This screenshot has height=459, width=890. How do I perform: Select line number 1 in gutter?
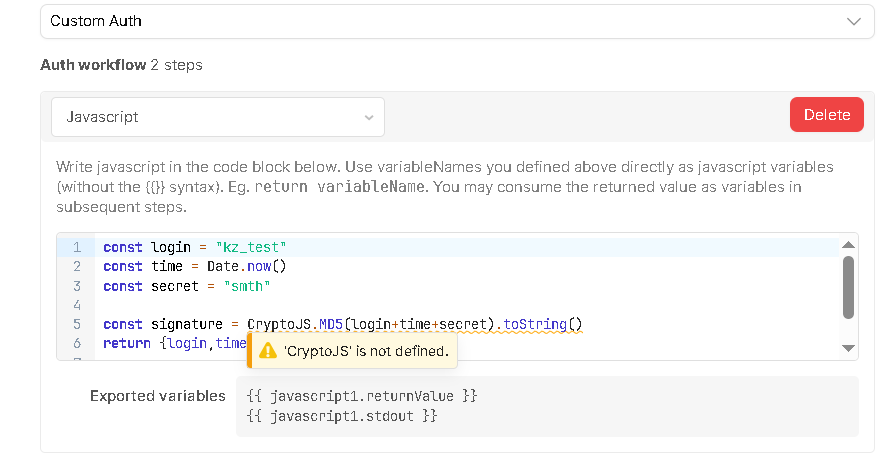76,247
